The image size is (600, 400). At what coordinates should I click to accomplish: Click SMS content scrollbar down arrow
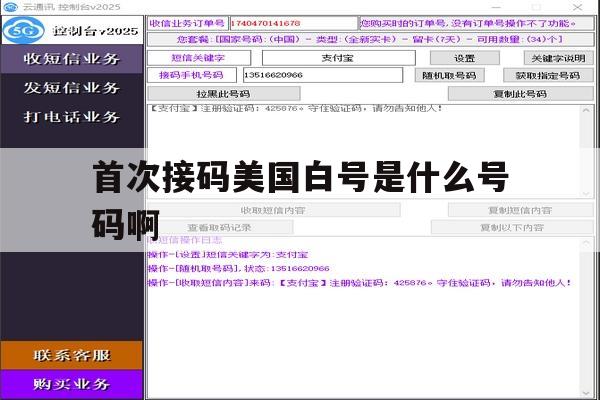click(586, 194)
